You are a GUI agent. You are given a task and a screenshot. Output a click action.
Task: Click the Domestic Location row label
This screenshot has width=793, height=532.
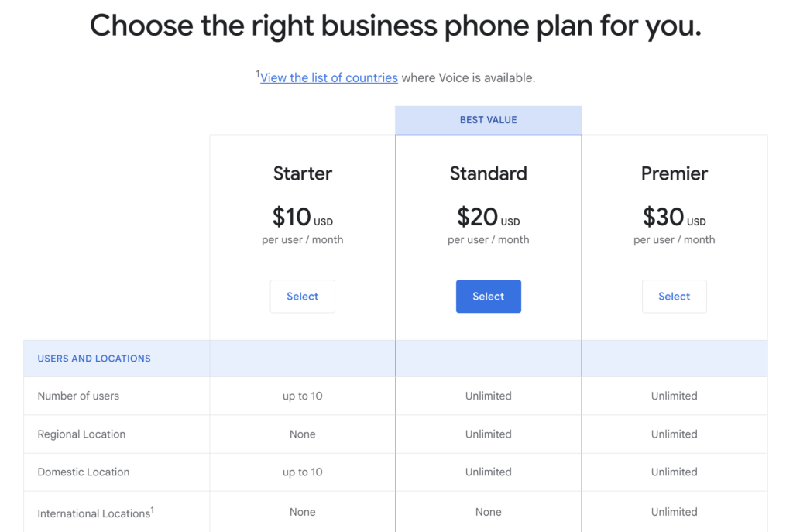pos(84,472)
